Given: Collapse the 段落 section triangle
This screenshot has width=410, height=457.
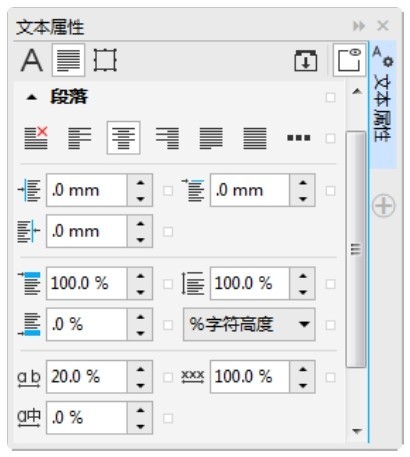Looking at the screenshot, I should click(x=32, y=98).
